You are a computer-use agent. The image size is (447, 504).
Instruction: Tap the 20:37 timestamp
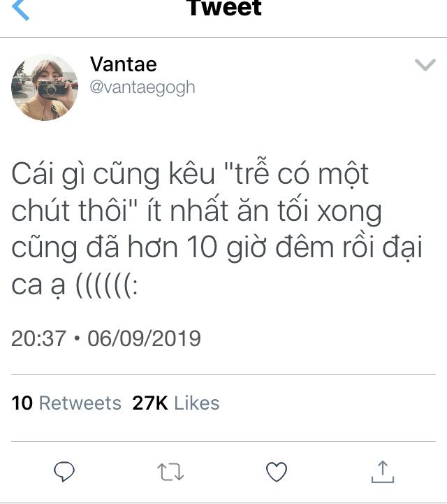[x=38, y=338]
